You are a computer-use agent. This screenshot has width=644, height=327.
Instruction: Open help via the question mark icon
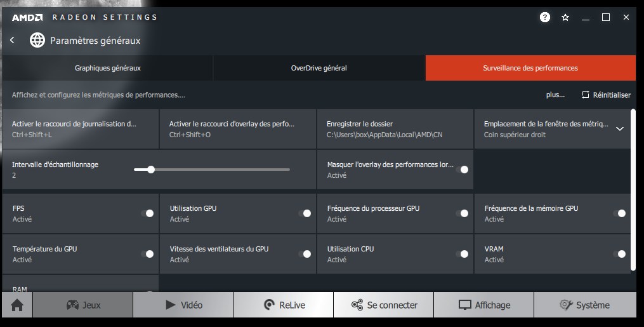click(544, 17)
